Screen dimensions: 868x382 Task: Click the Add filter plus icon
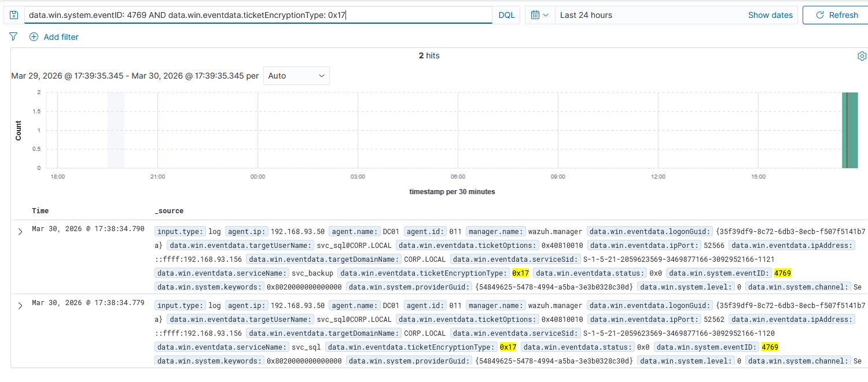point(34,37)
